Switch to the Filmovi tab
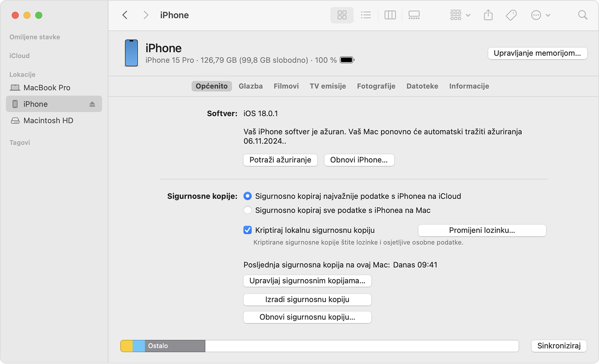Screen dimensions: 599x364 286,86
